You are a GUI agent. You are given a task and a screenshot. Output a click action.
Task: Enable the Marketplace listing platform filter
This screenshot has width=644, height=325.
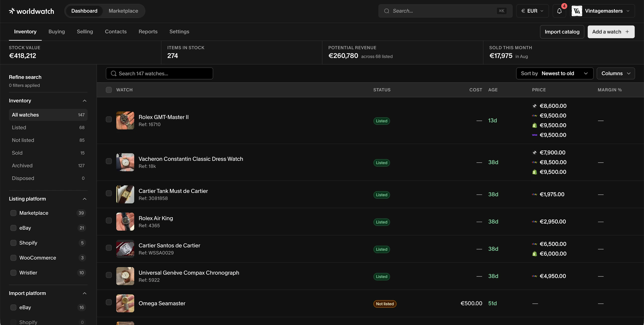point(13,213)
